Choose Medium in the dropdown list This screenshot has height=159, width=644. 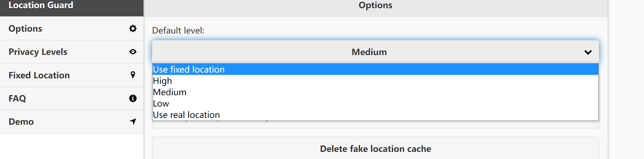click(x=375, y=92)
